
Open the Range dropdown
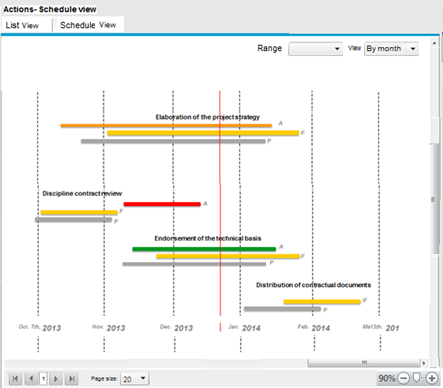tap(315, 49)
